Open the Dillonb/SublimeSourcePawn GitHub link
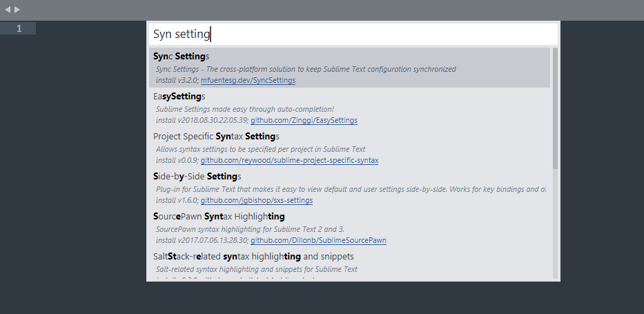 (318, 240)
